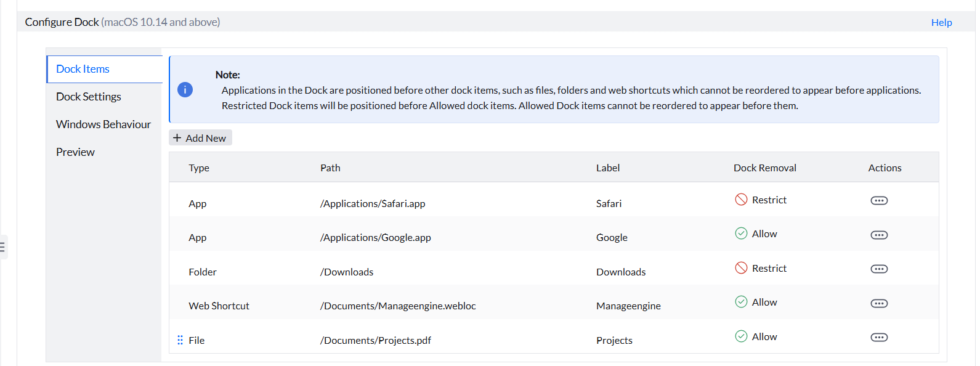Click the Manageengine label cell
The width and height of the screenshot is (980, 366).
tap(628, 306)
